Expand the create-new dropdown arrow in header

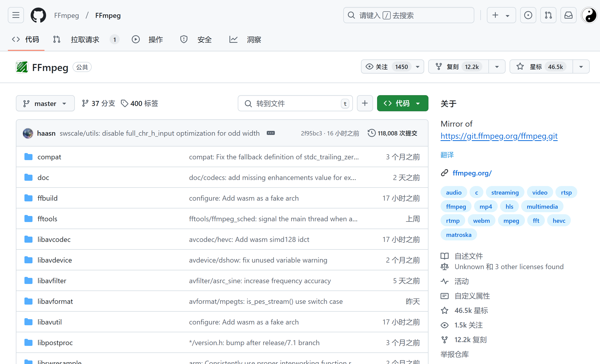[x=508, y=16]
